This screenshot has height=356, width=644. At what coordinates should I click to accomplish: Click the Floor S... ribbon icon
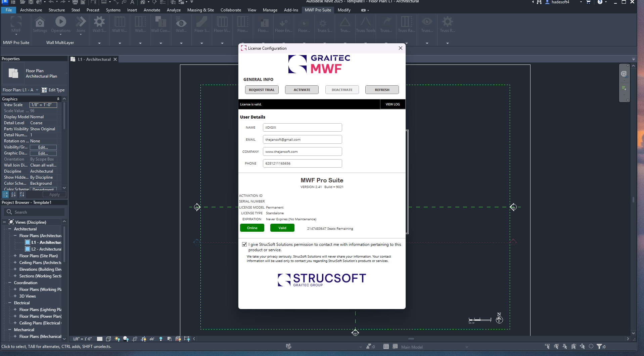pos(202,22)
